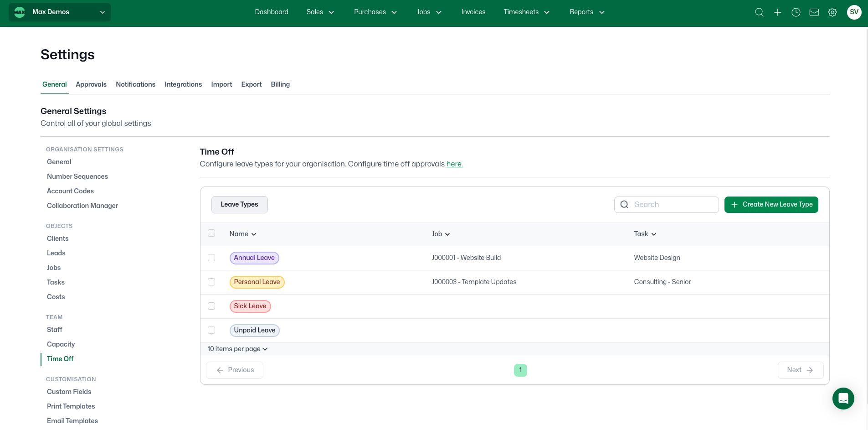This screenshot has height=430, width=868.
Task: Click Create New Leave Type button
Action: [771, 205]
